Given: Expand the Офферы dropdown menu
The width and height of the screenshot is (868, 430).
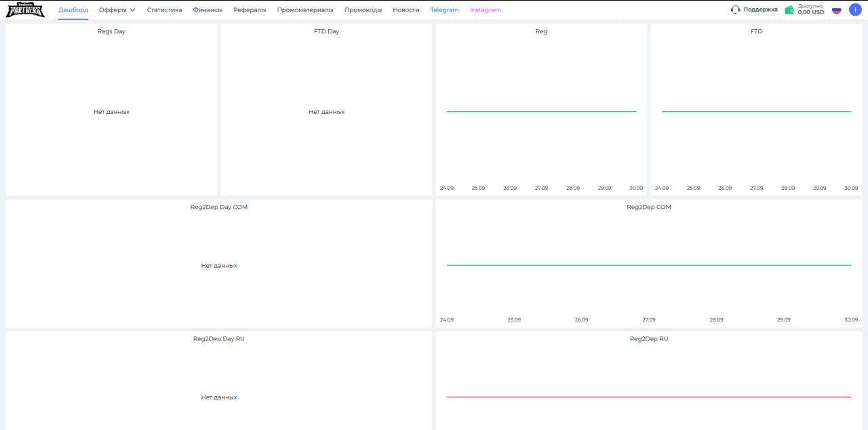Looking at the screenshot, I should [x=117, y=10].
